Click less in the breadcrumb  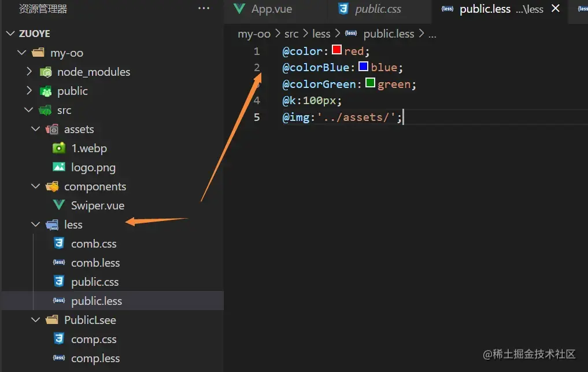click(x=321, y=34)
